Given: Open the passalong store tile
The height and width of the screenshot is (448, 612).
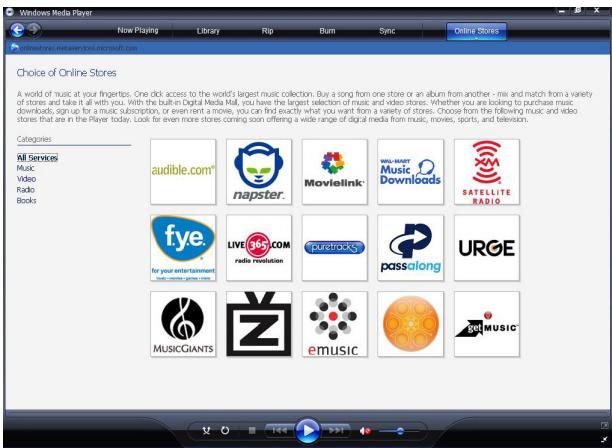Looking at the screenshot, I should point(411,248).
